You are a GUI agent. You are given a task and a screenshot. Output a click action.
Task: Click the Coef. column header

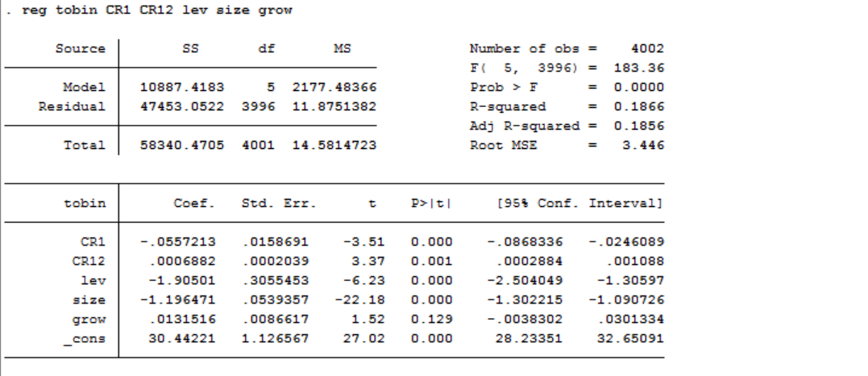[194, 204]
